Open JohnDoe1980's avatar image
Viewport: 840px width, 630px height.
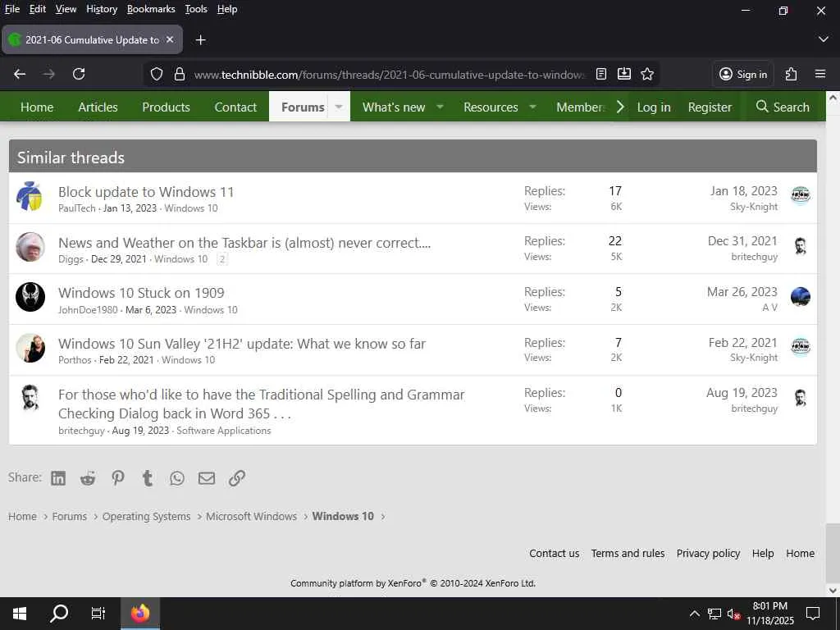click(x=30, y=297)
